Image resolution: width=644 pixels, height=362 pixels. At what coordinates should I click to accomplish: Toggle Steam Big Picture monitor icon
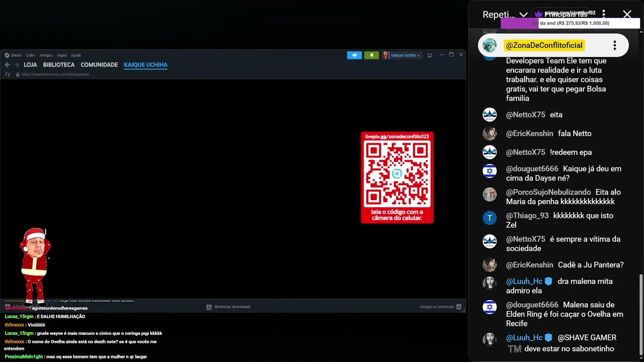[430, 55]
